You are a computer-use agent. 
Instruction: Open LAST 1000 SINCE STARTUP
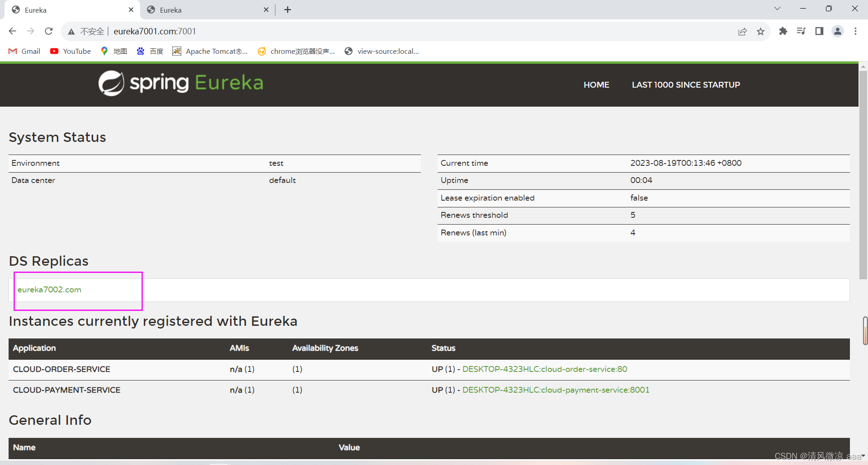click(x=686, y=85)
